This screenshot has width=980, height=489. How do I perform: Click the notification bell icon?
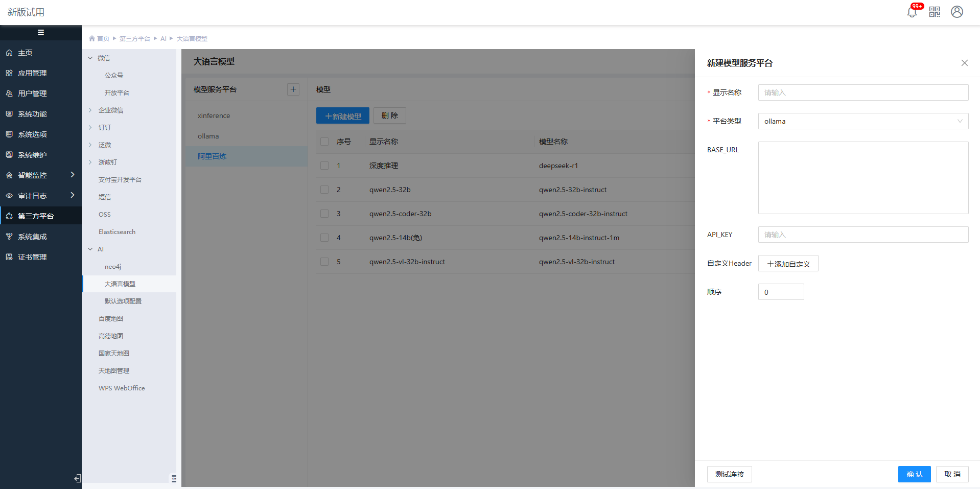coord(912,12)
